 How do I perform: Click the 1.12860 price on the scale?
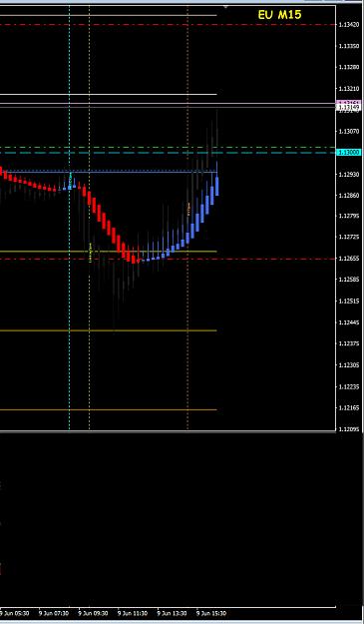point(348,196)
